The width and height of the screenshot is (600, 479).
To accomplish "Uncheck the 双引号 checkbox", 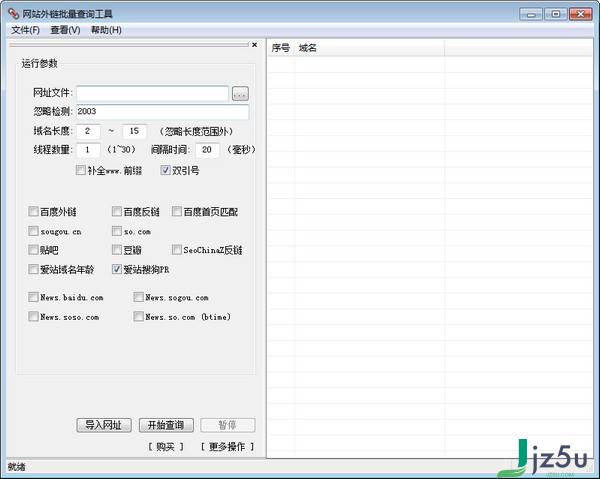I will [x=165, y=170].
